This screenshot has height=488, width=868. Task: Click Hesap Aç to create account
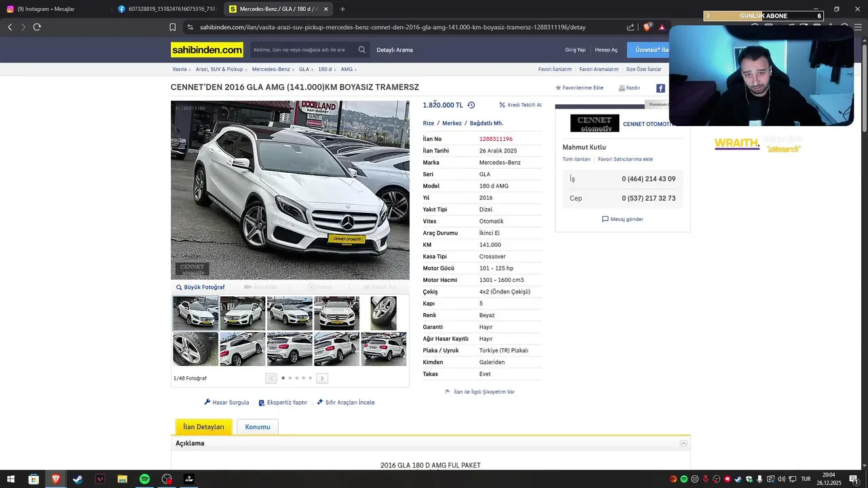[606, 50]
